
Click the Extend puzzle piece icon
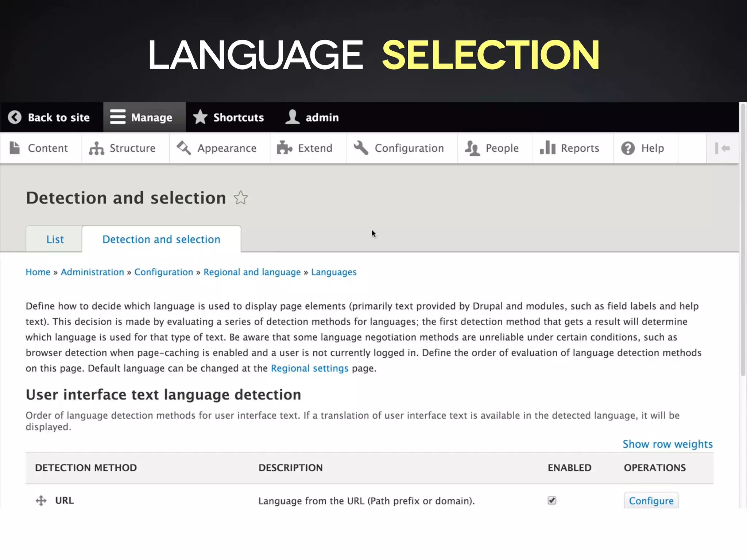point(285,148)
